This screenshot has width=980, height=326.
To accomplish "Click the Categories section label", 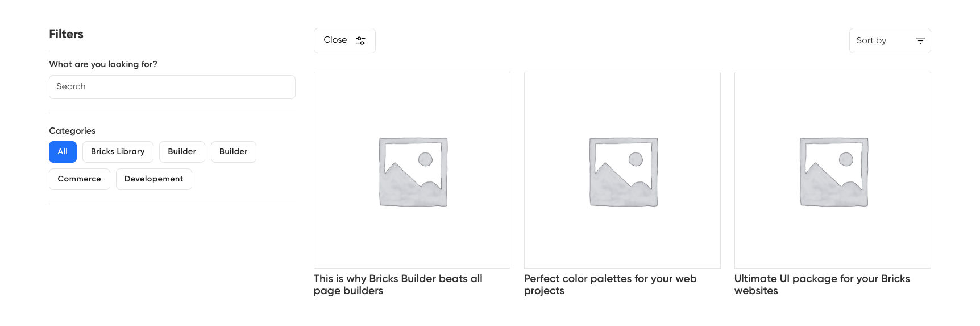I will coord(72,131).
